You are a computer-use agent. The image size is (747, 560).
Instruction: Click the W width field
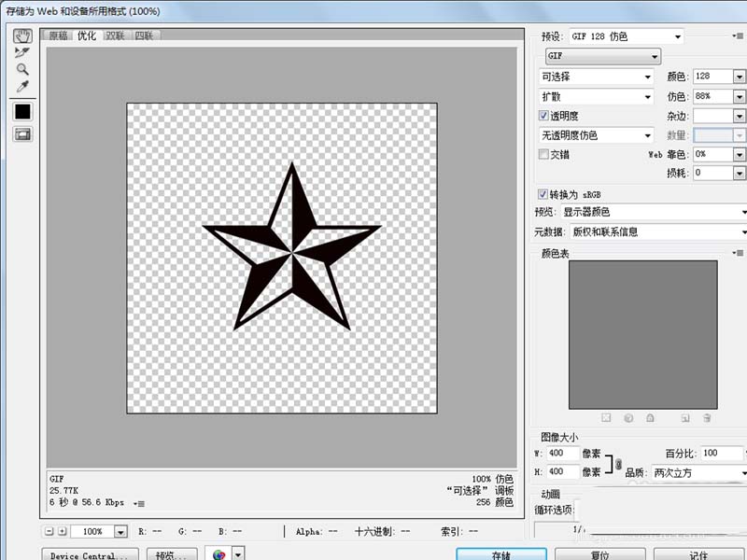pos(563,454)
